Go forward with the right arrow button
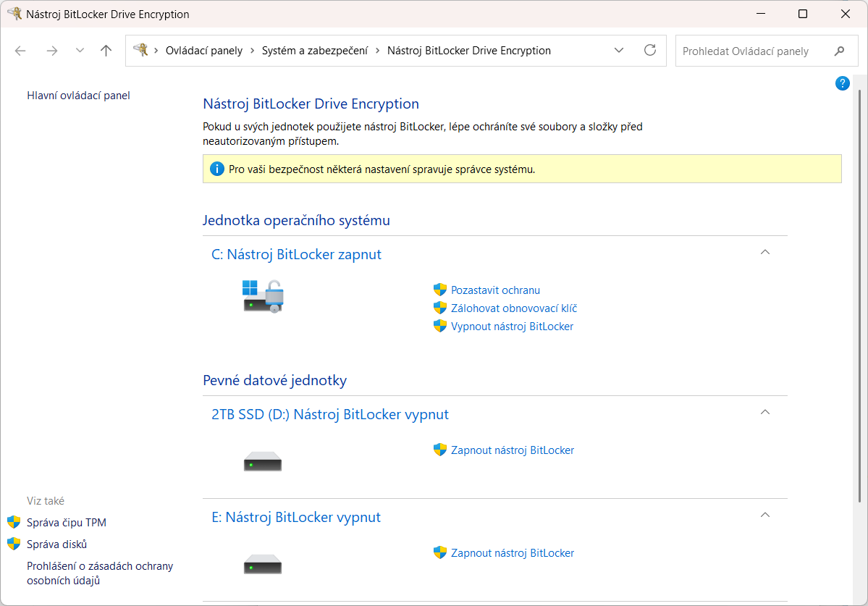Image resolution: width=868 pixels, height=606 pixels. (52, 51)
